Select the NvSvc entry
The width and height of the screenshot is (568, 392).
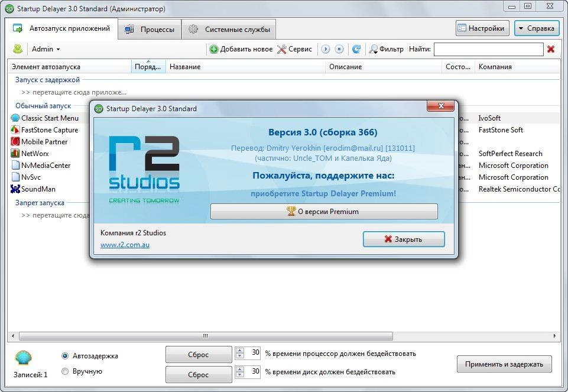pyautogui.click(x=31, y=177)
